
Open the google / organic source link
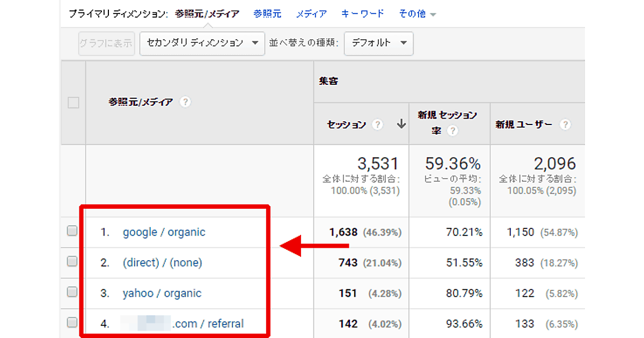(x=164, y=232)
